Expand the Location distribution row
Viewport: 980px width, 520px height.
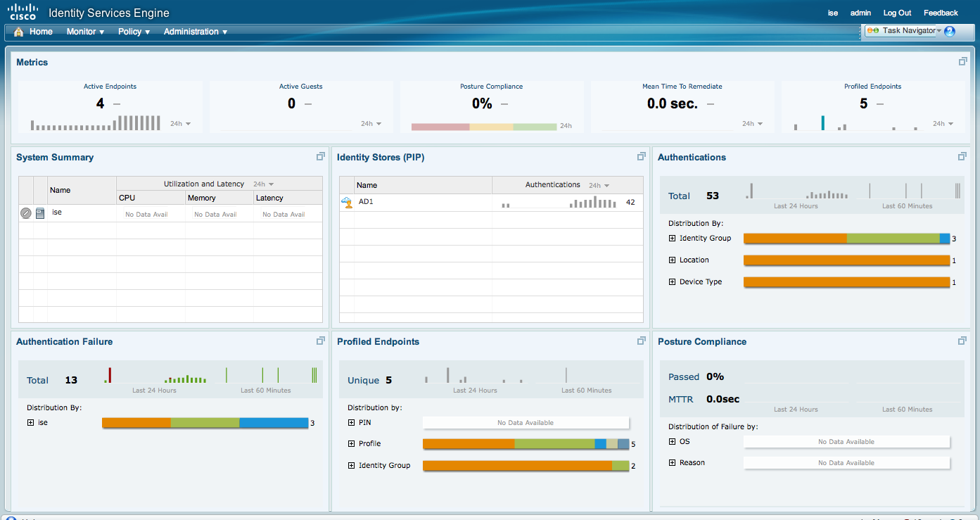(672, 260)
